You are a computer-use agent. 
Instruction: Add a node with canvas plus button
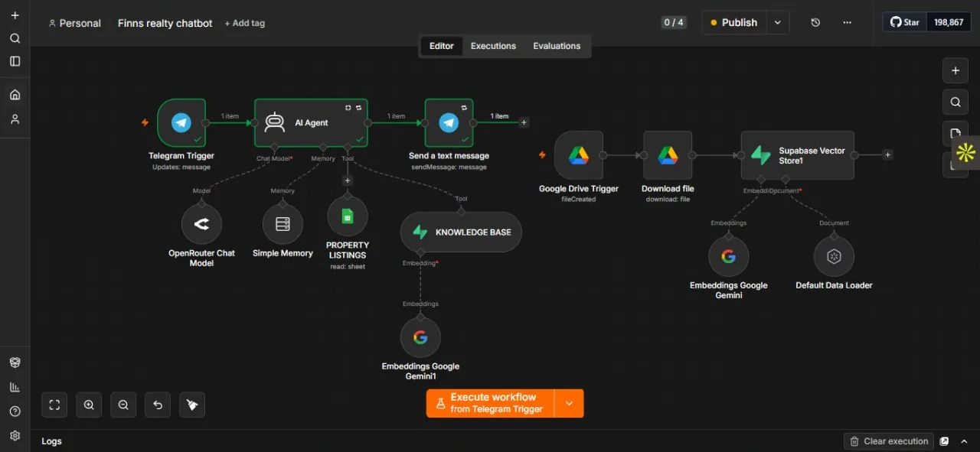click(x=955, y=70)
